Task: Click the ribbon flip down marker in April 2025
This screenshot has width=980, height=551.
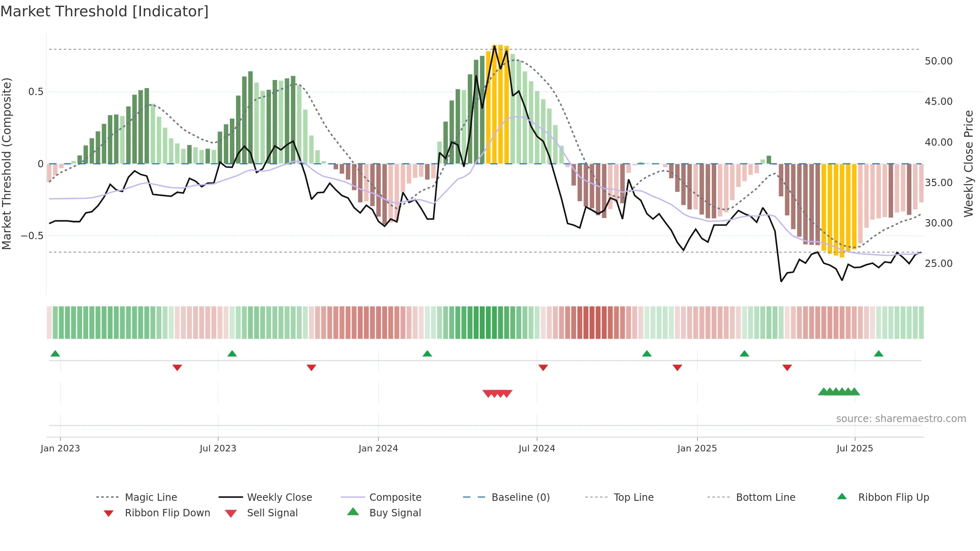Action: coord(787,368)
